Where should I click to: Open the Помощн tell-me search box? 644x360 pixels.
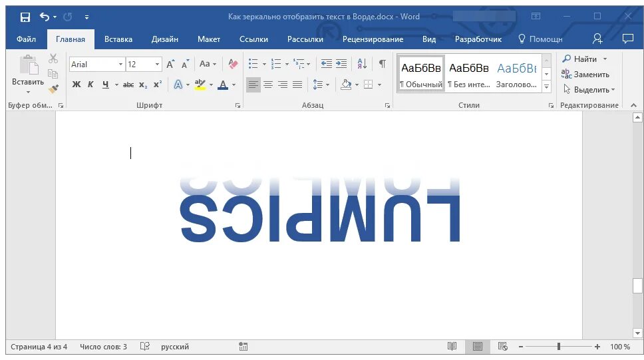click(540, 39)
